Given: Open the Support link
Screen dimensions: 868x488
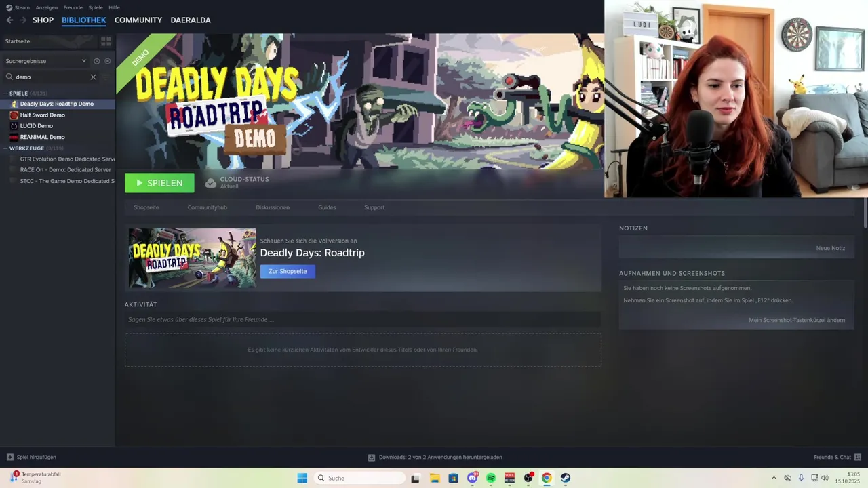Looking at the screenshot, I should click(374, 207).
